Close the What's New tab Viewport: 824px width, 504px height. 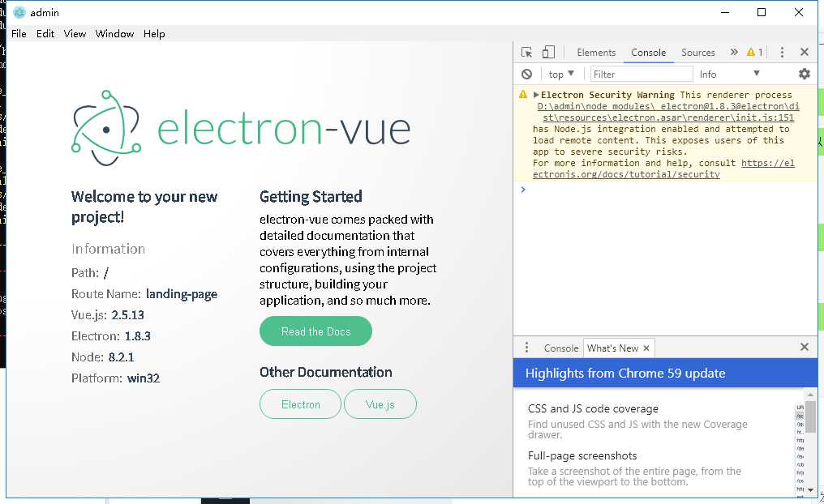pyautogui.click(x=646, y=348)
